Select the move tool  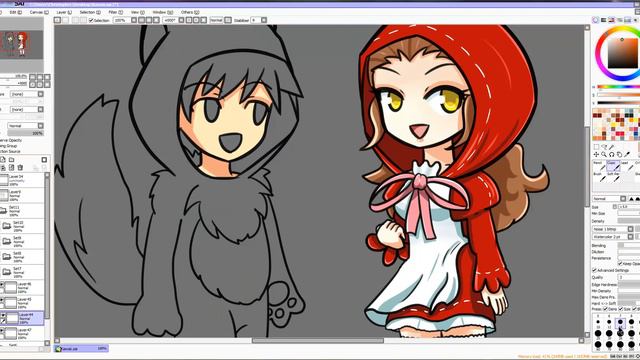pos(596,155)
